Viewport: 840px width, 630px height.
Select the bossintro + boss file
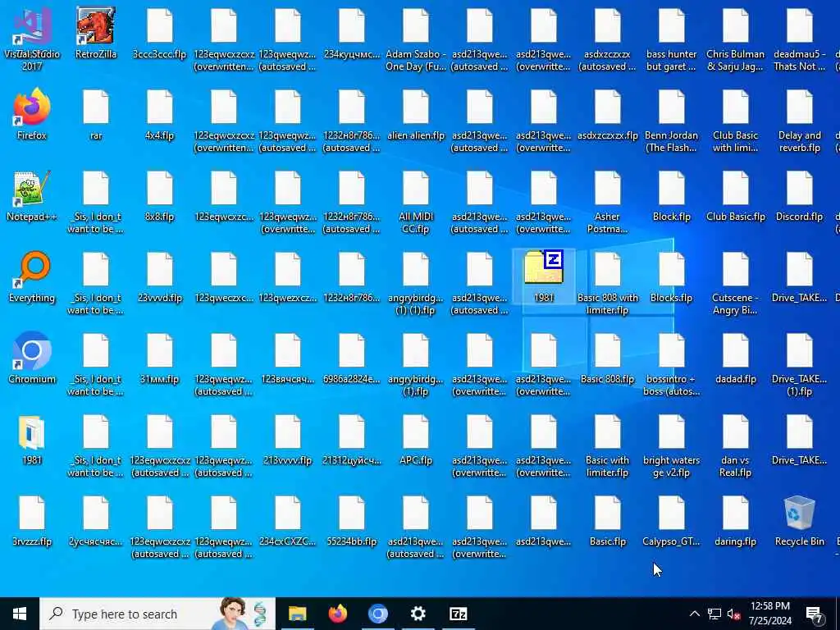coord(672,365)
